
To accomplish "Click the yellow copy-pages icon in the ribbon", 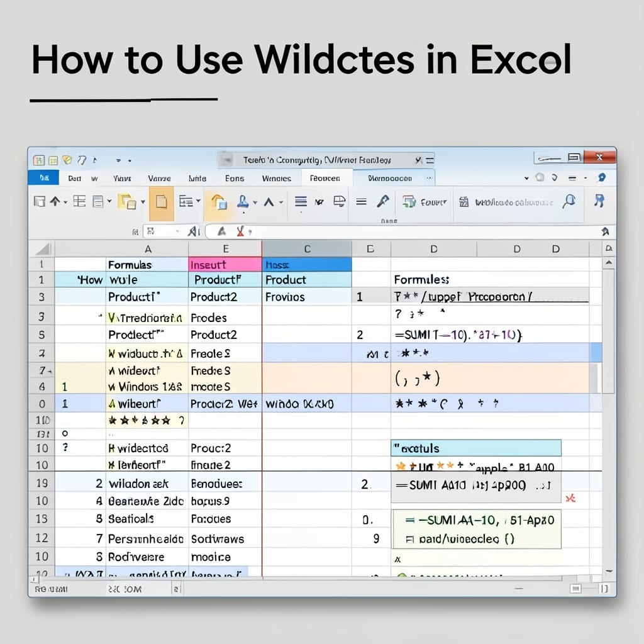I will pos(127,202).
